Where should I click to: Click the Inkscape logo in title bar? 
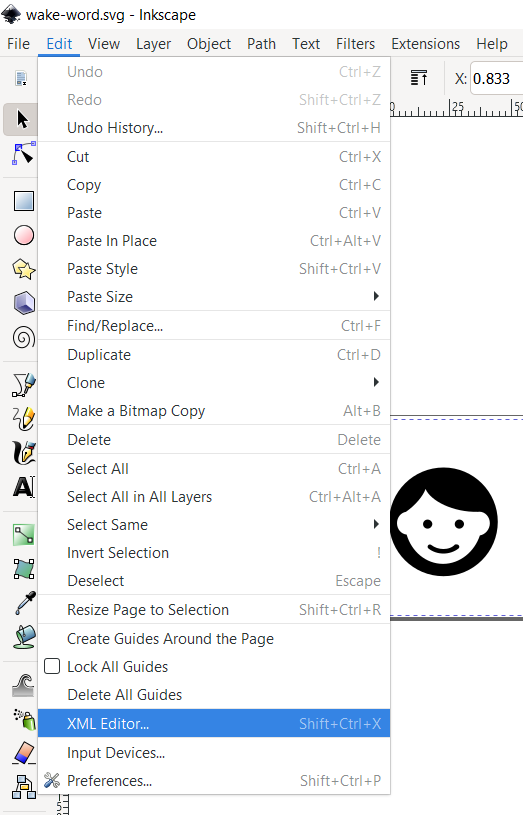coord(11,14)
